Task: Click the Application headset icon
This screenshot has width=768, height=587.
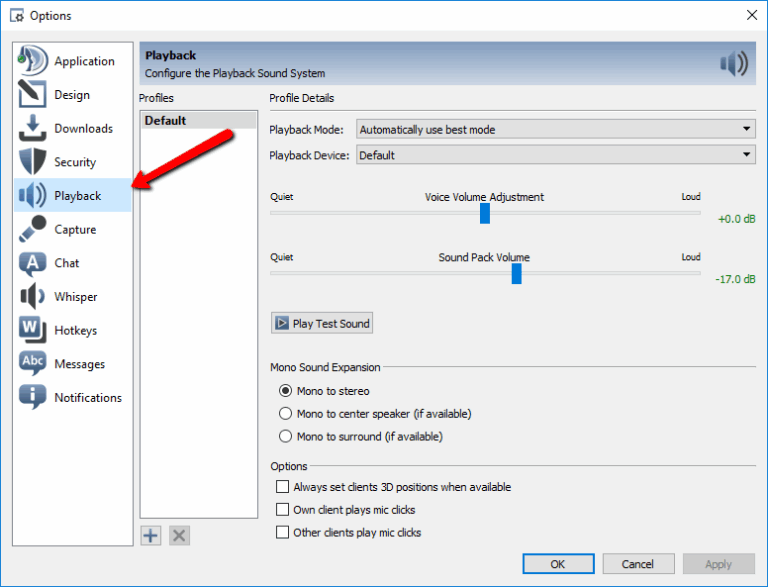Action: tap(32, 60)
